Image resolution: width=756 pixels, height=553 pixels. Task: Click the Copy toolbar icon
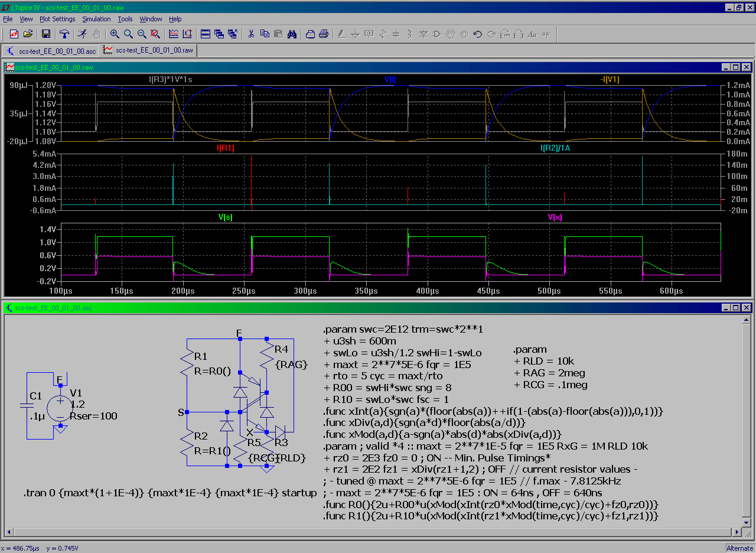pyautogui.click(x=265, y=34)
